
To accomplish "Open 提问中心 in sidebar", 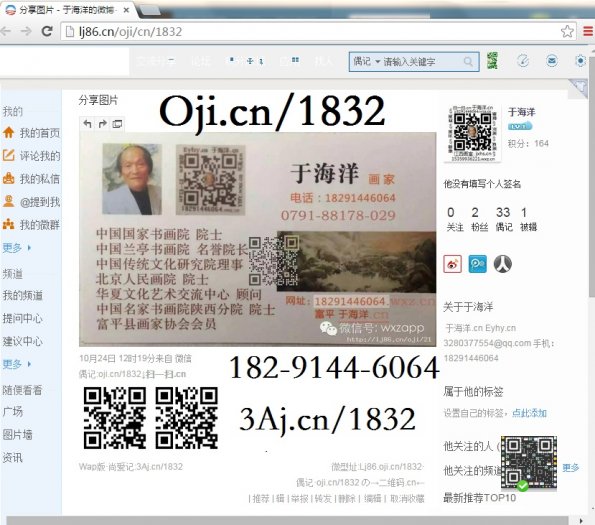I will [23, 318].
